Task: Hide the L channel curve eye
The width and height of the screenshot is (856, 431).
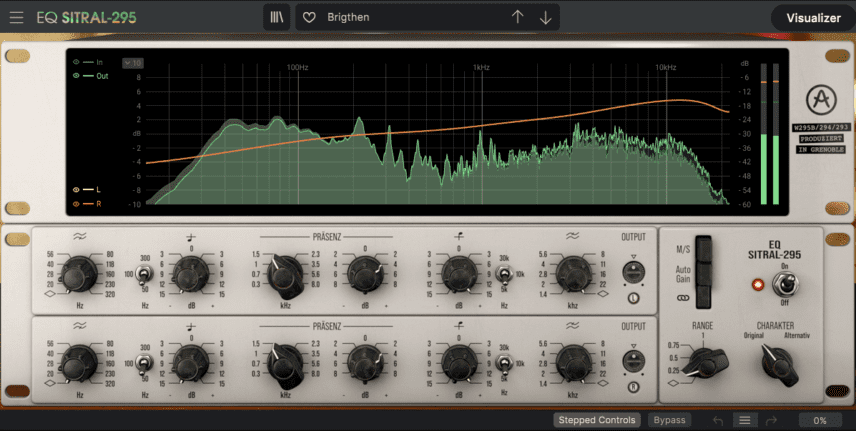Action: [x=76, y=190]
